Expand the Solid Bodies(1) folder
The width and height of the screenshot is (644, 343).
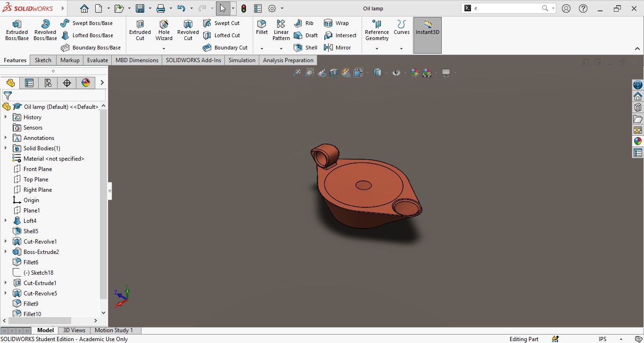pyautogui.click(x=6, y=148)
